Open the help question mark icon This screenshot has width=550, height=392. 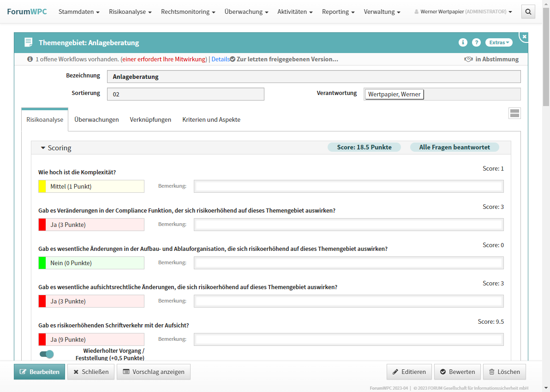(x=477, y=42)
